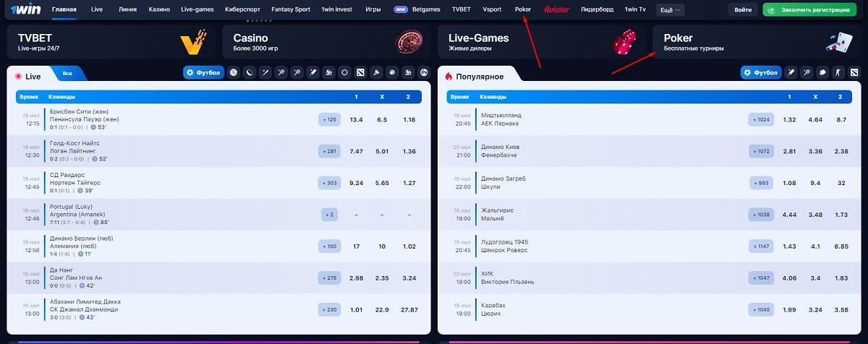Image resolution: width=868 pixels, height=344 pixels.
Task: Pick the tennis racket icon in Популярное filters
Action: 807,72
